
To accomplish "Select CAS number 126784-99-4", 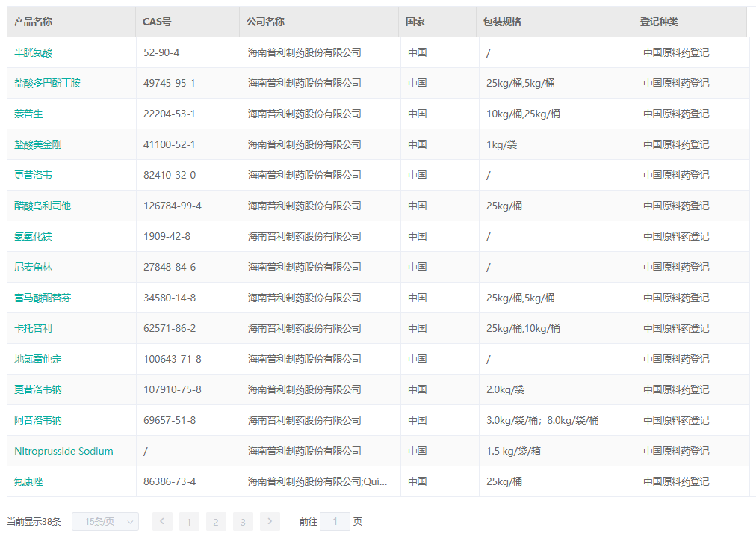I will click(x=172, y=206).
